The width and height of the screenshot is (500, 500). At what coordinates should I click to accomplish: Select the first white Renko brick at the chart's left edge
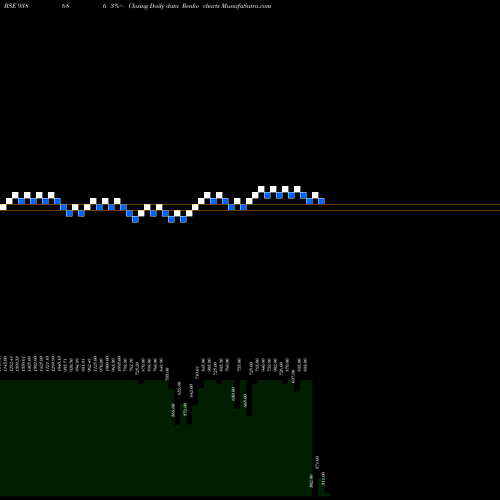point(3,207)
